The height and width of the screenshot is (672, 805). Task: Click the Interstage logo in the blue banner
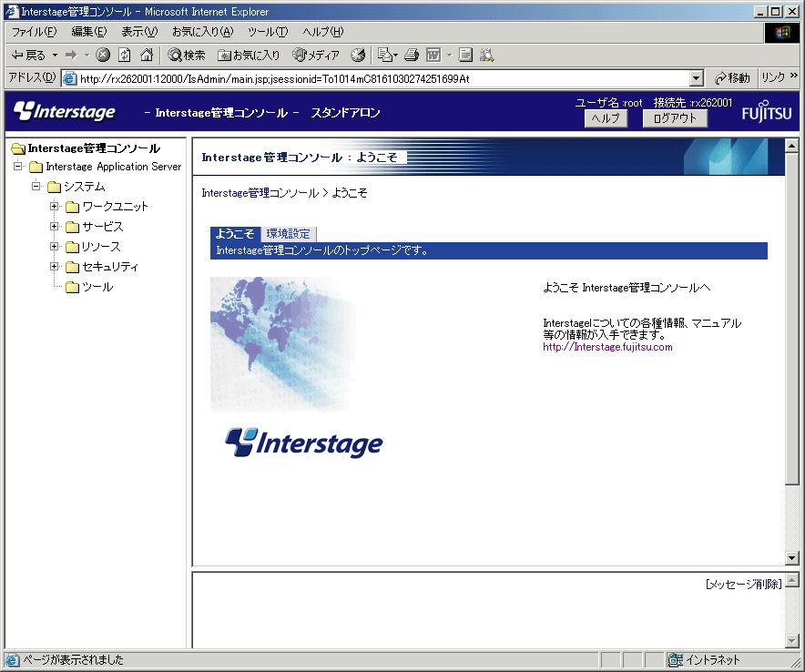click(x=65, y=111)
